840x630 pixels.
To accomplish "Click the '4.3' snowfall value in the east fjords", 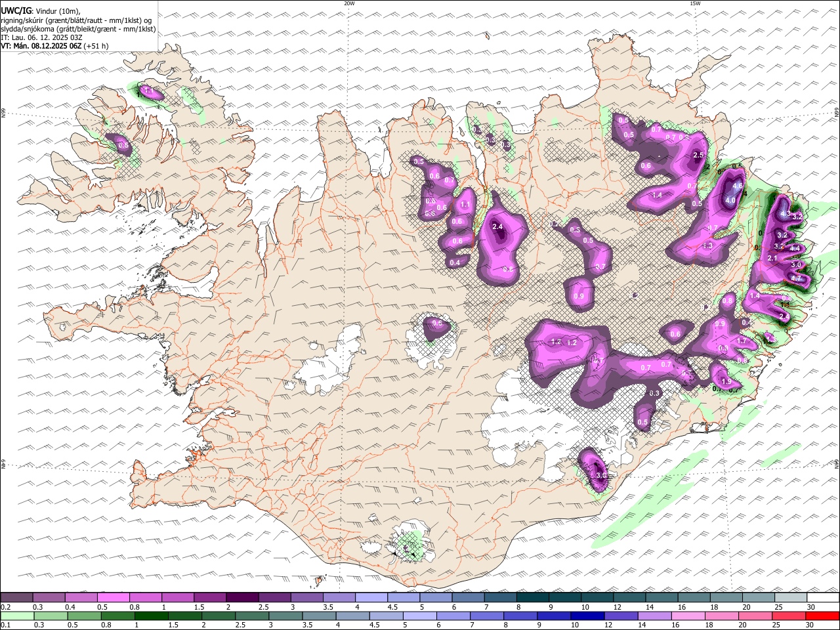I will click(786, 214).
